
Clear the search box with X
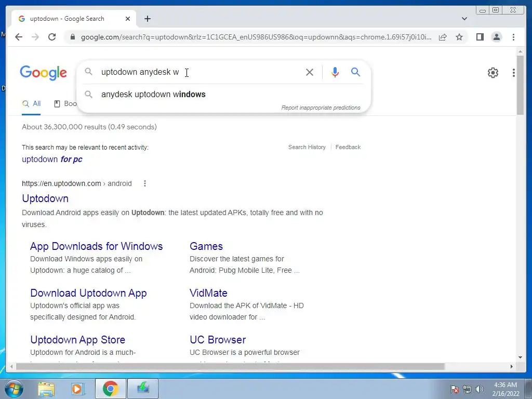pos(310,72)
